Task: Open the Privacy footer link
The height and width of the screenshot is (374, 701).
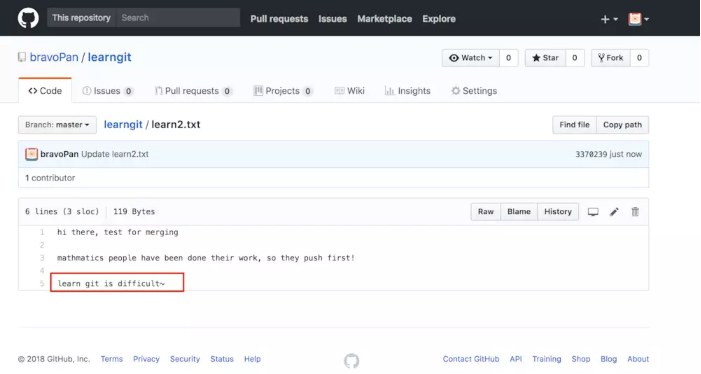Action: click(146, 359)
